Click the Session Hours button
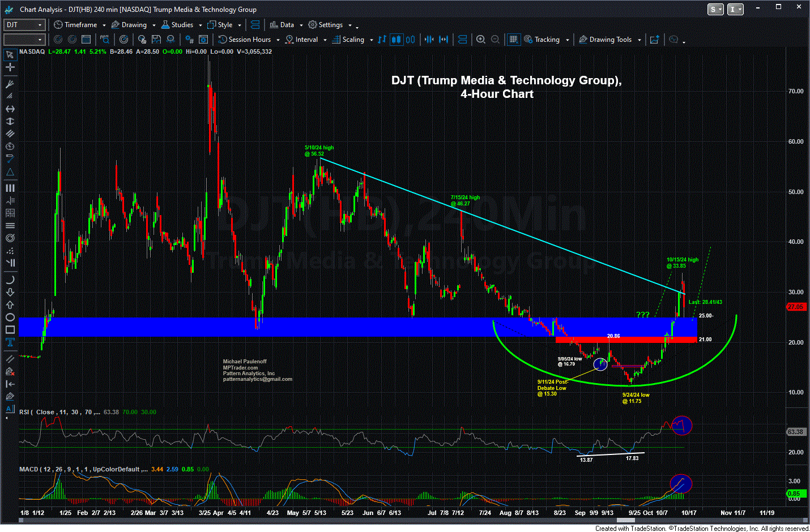This screenshot has width=810, height=532. click(245, 40)
